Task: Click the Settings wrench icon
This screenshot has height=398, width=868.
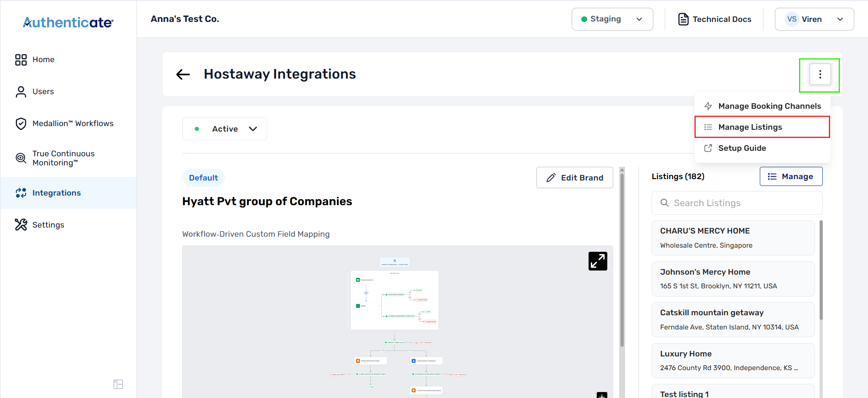Action: click(x=21, y=224)
